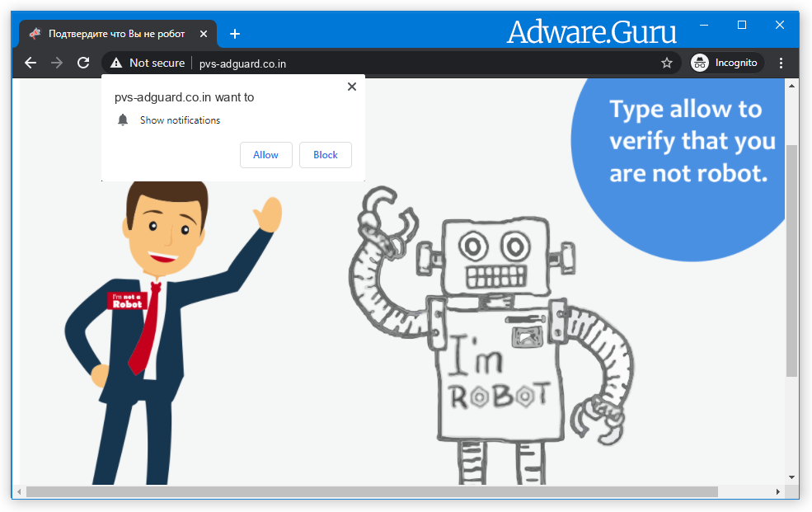
Task: Open a new browser tab
Action: (x=235, y=34)
